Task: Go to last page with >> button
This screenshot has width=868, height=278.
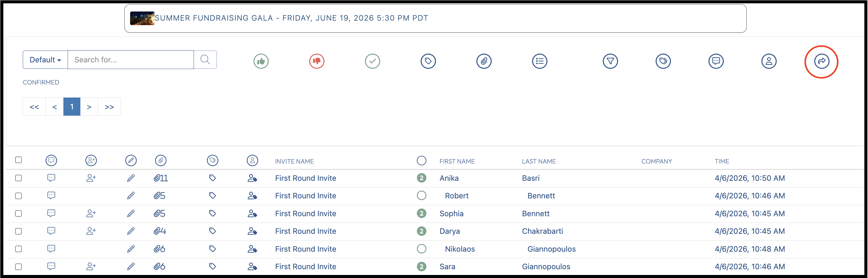Action: point(109,107)
